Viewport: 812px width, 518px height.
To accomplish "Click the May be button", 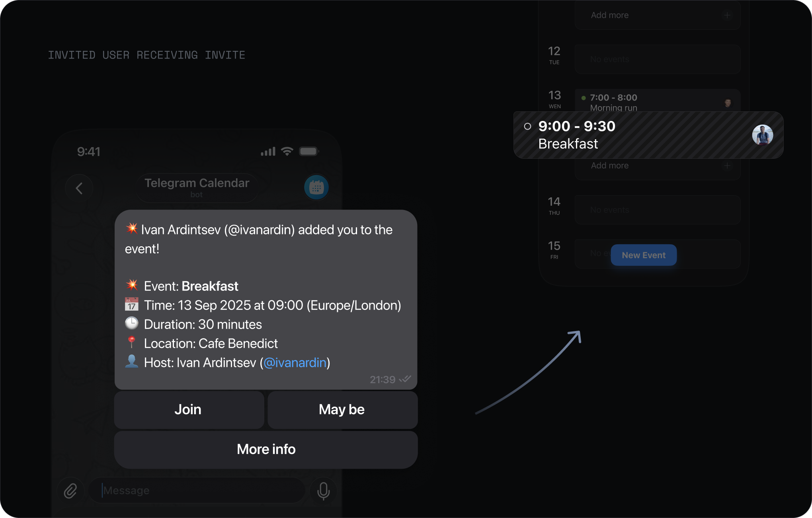I will point(342,409).
